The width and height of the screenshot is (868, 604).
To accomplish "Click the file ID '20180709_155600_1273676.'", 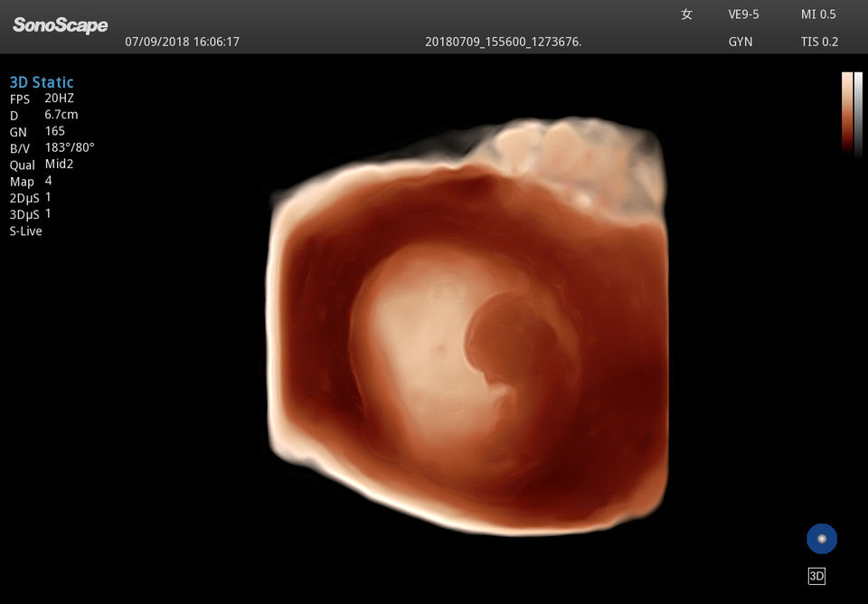I will 504,42.
